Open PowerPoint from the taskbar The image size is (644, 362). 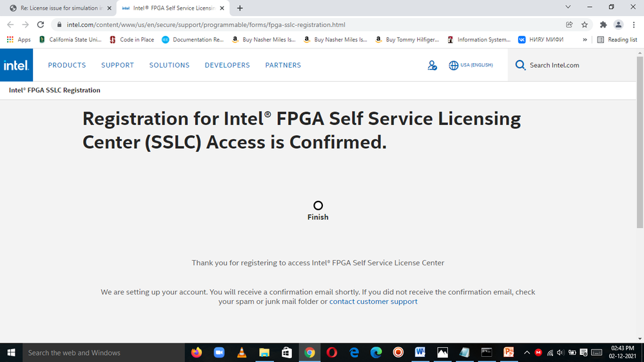[x=509, y=352]
